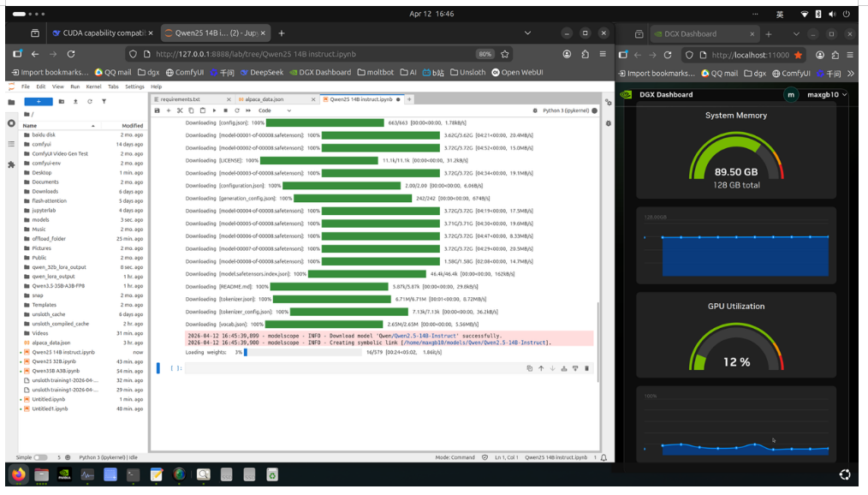Show more bookmarks chevron in DGX window
This screenshot has width=868, height=495.
coord(851,73)
